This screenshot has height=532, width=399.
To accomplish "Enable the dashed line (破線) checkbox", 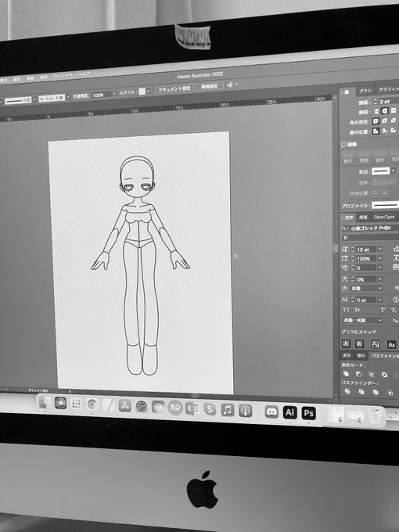I will point(343,145).
